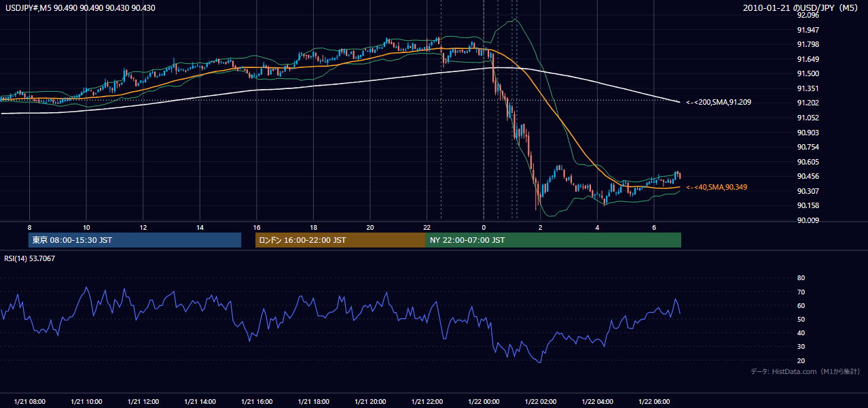
Task: Click hour label 12 under the price chart
Action: pyautogui.click(x=143, y=227)
